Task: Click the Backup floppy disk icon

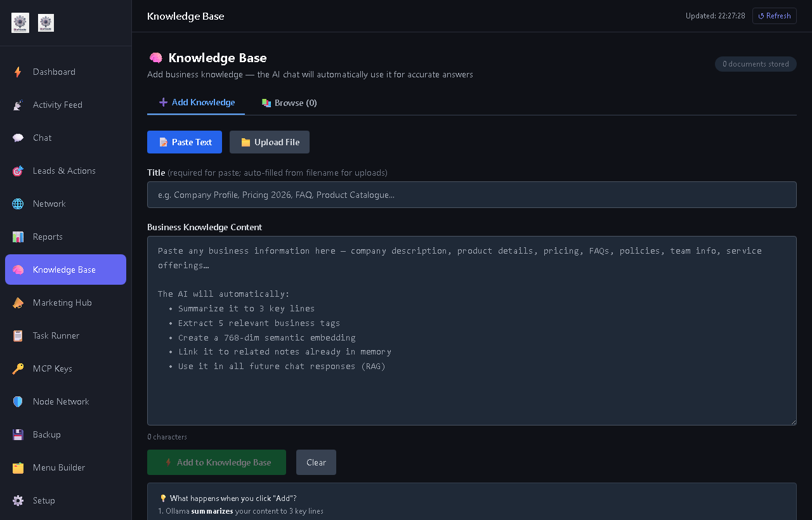Action: click(18, 434)
